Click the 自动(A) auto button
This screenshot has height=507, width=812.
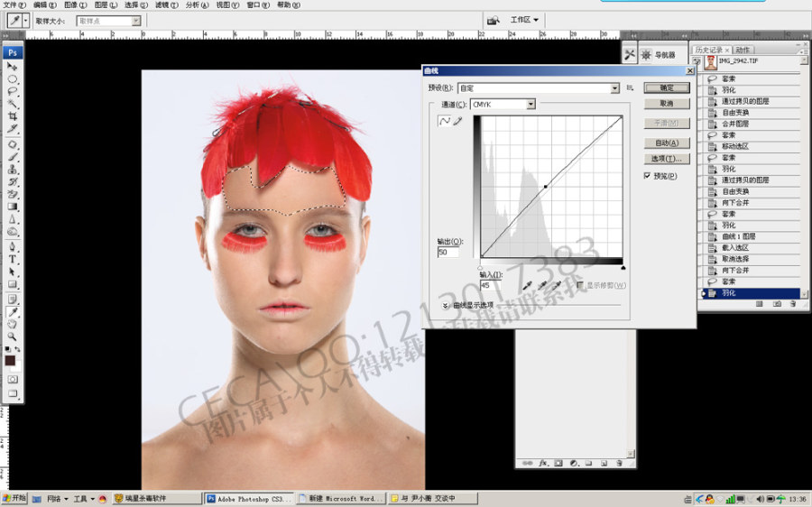667,143
